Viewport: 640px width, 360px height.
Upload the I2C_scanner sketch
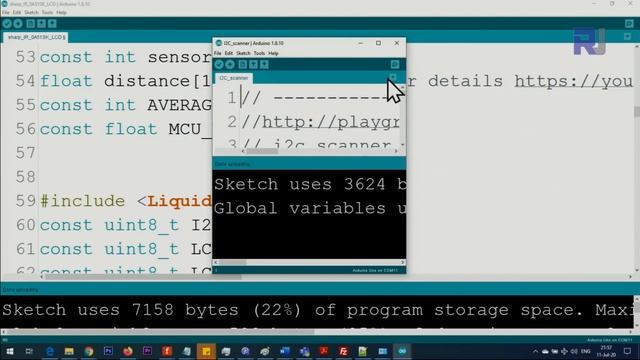point(230,64)
